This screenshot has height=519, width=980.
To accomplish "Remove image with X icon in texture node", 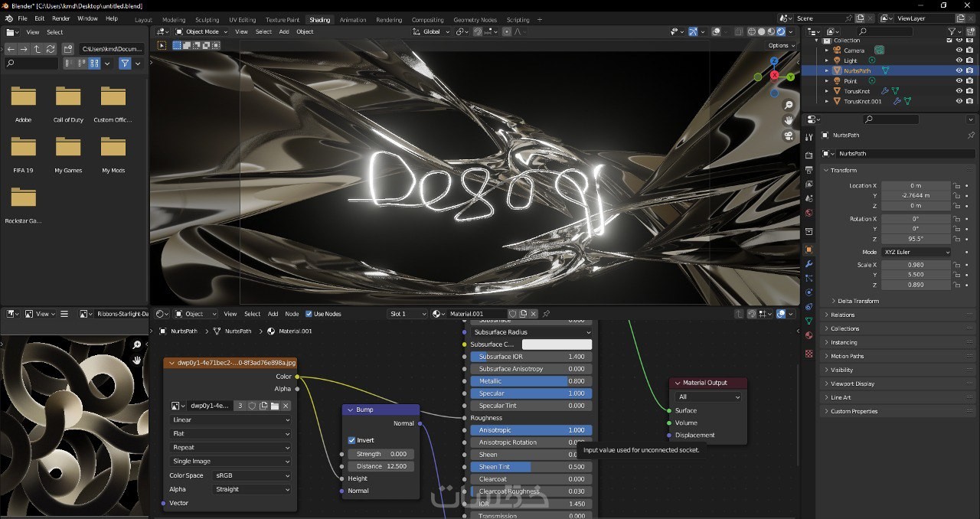I will (x=286, y=406).
